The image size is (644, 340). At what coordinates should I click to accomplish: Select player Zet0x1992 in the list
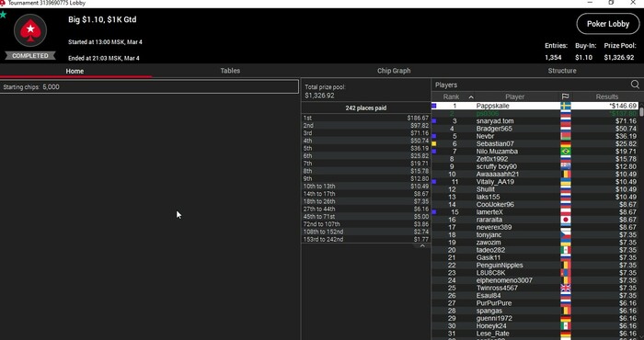[535, 159]
